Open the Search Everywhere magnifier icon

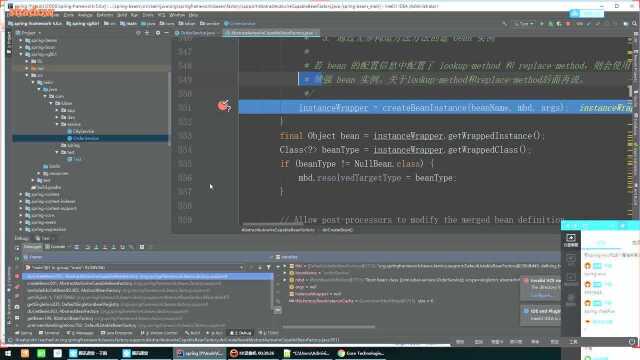coord(634,24)
